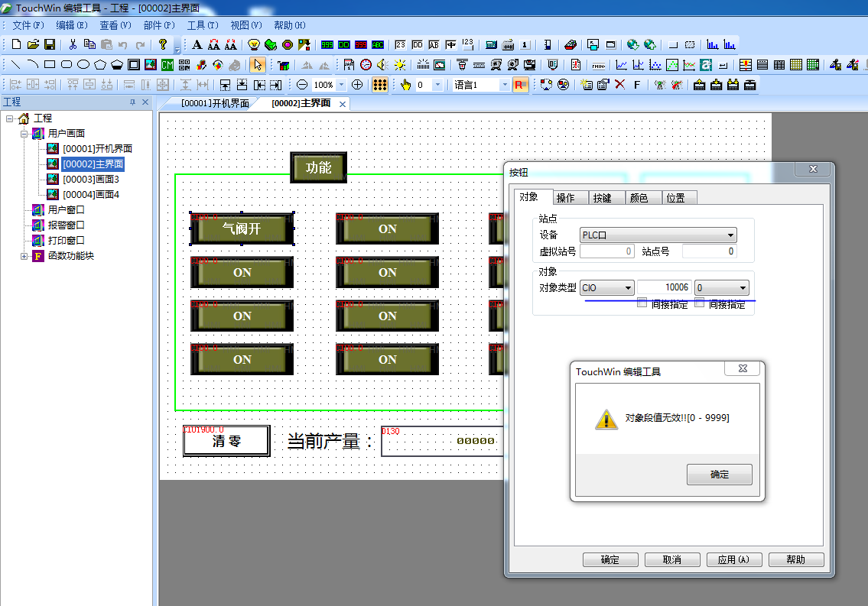This screenshot has width=868, height=606.
Task: Open the 对象类型 CIO dropdown
Action: point(628,288)
